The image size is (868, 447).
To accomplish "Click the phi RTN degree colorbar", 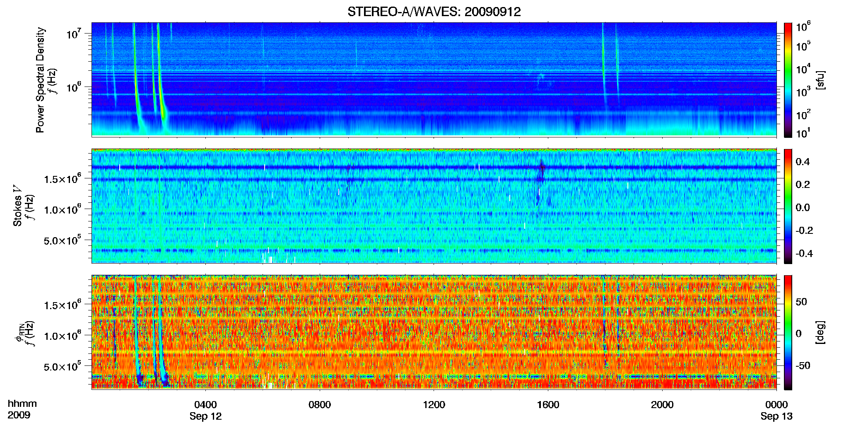I will pos(788,332).
